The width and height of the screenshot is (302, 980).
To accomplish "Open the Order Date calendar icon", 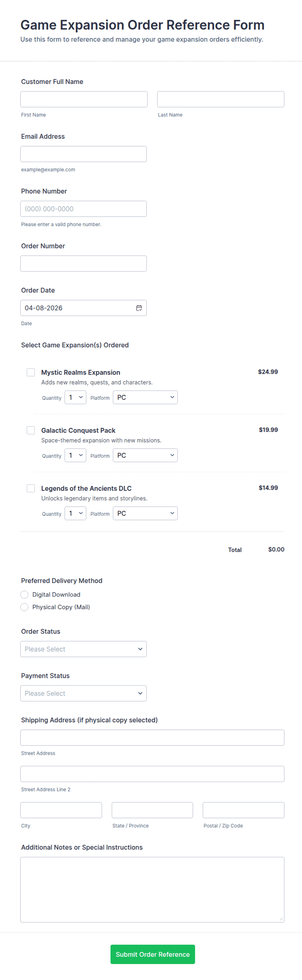I will 139,308.
